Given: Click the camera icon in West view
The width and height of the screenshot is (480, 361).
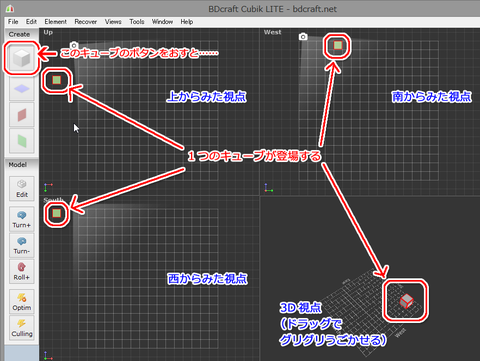Looking at the screenshot, I should click(303, 37).
